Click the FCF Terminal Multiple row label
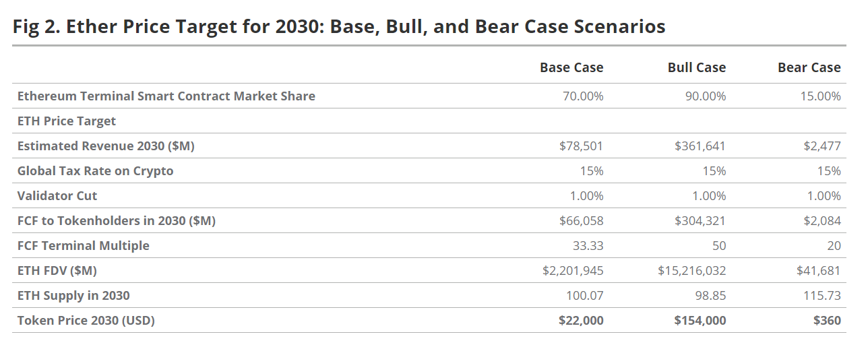Image resolution: width=868 pixels, height=349 pixels. click(x=84, y=246)
